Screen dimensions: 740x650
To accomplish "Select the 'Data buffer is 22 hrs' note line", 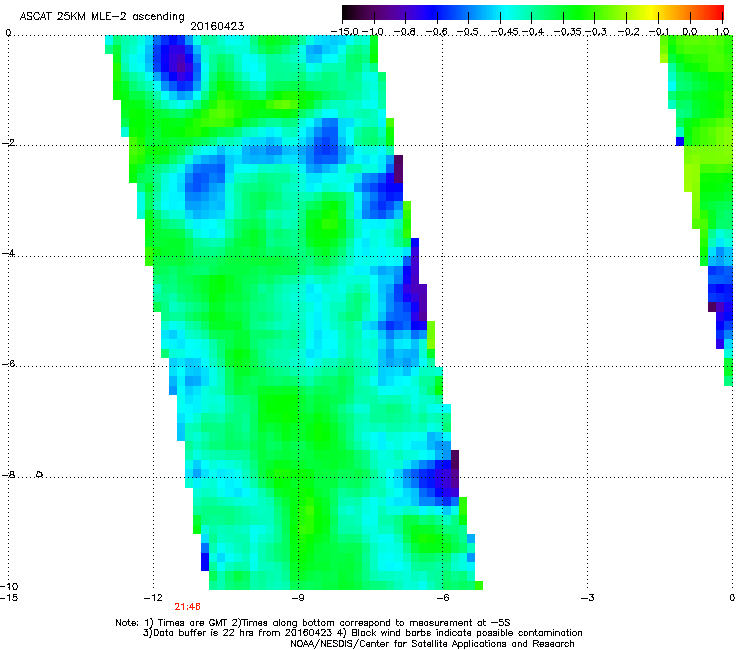I will pyautogui.click(x=362, y=633).
